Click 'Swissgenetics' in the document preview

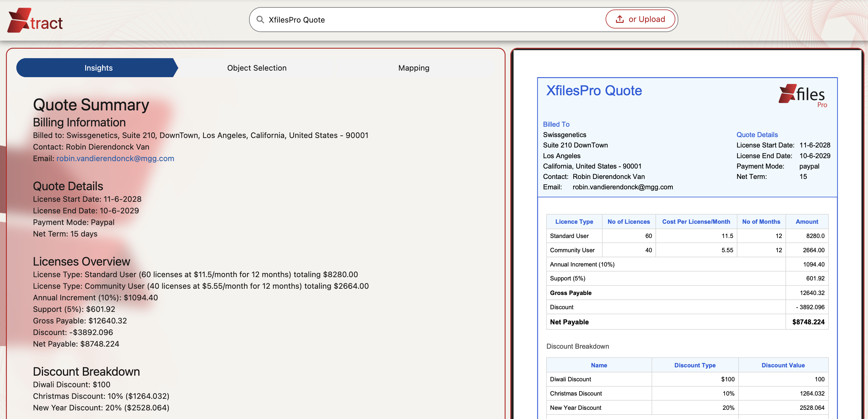(x=565, y=135)
